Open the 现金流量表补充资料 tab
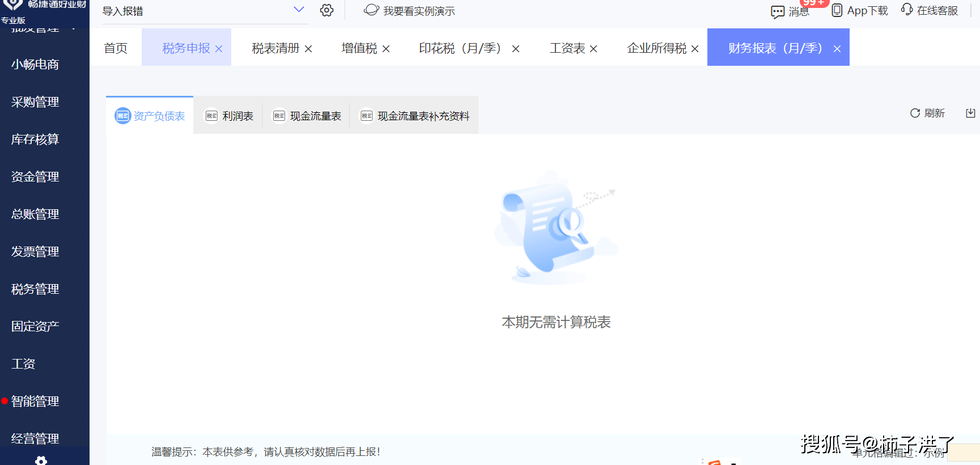Viewport: 980px width, 465px height. pyautogui.click(x=415, y=116)
